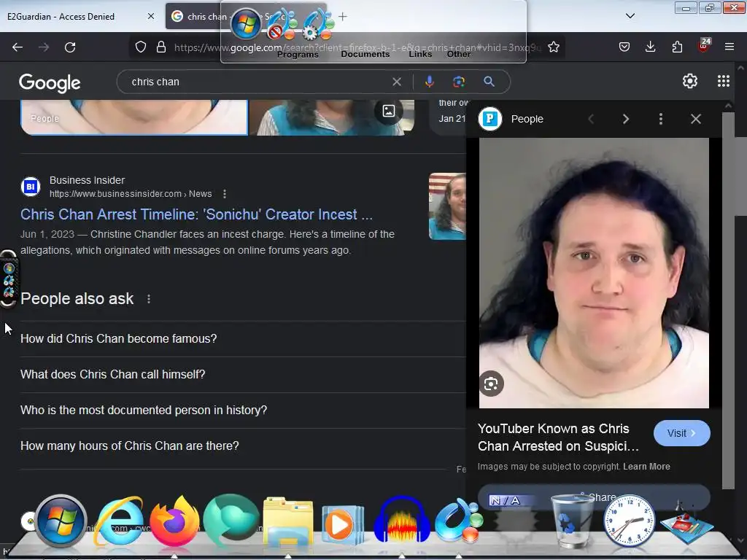Open the file explorer folder dock icon
Screen dimensions: 747x560
[289, 522]
